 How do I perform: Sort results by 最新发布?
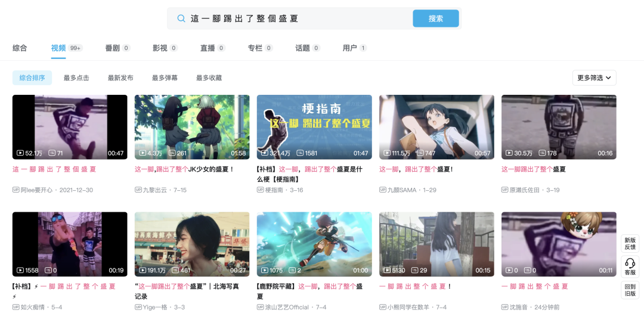(120, 78)
